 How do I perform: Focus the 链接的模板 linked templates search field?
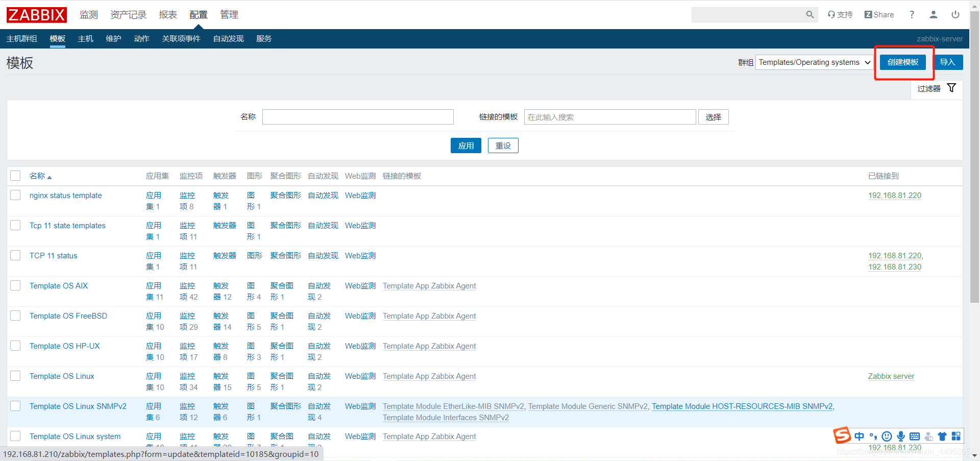coord(610,117)
